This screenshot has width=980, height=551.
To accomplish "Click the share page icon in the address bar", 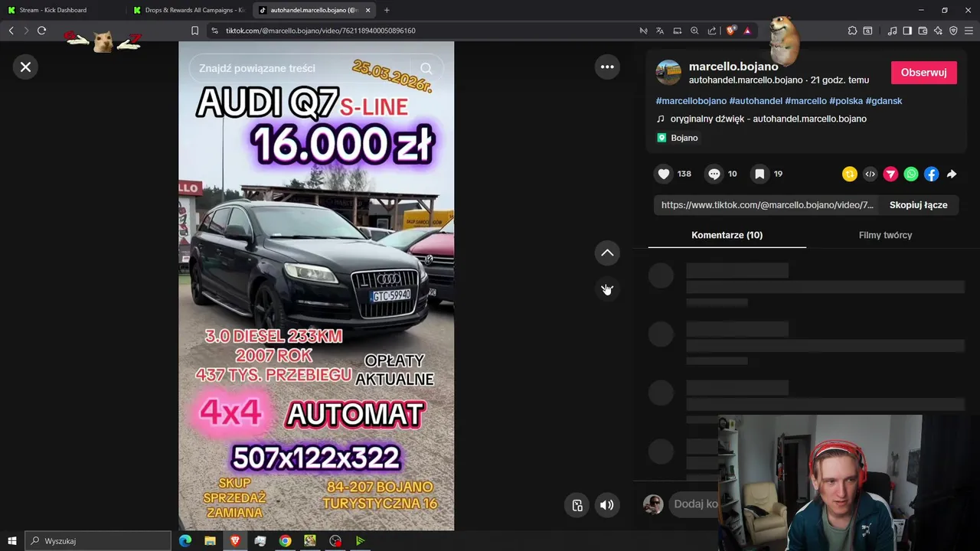I will 712,31.
